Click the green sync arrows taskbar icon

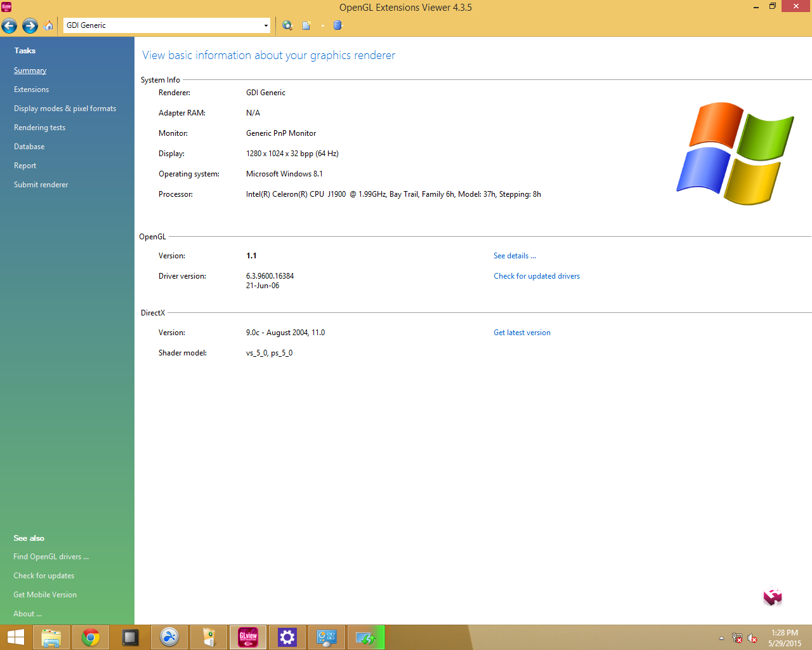pyautogui.click(x=366, y=637)
